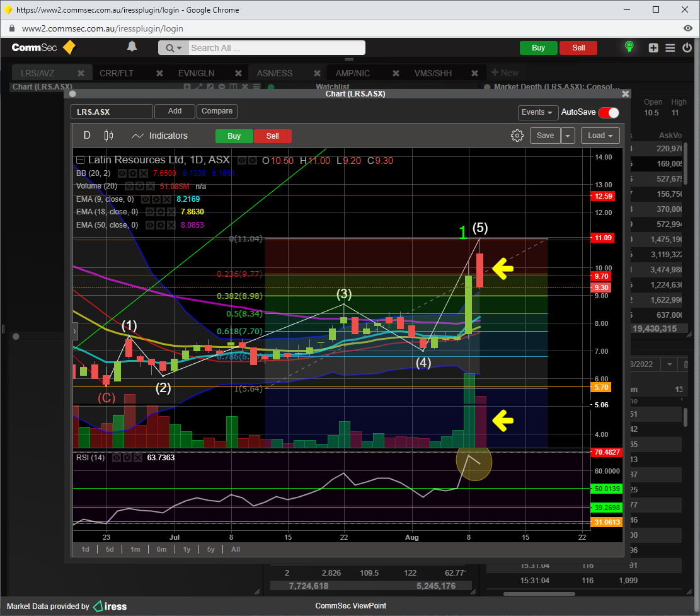
Task: Change the candlestick chart type
Action: pyautogui.click(x=108, y=136)
